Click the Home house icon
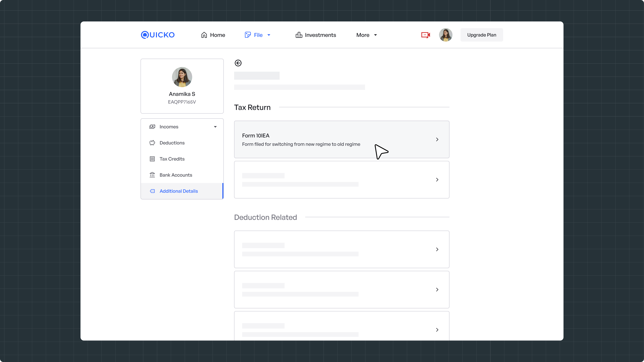Screen dimensions: 644x362 click(x=204, y=35)
